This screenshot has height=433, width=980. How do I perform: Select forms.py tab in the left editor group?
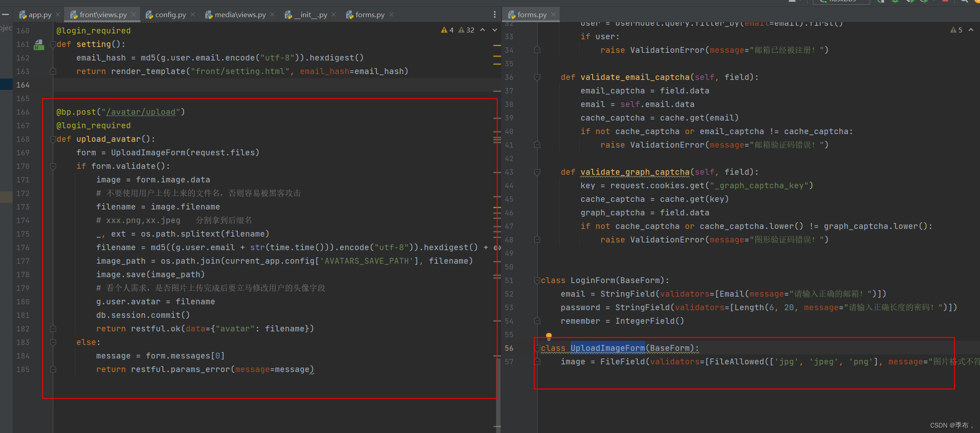pyautogui.click(x=365, y=15)
